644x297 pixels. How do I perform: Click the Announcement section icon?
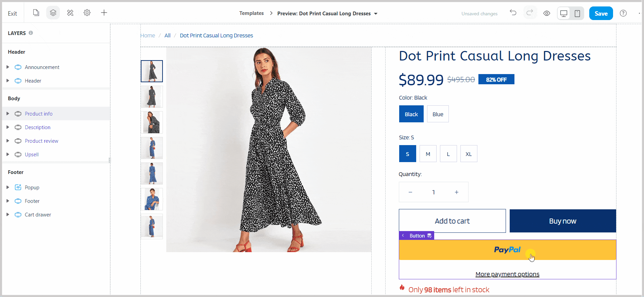18,67
